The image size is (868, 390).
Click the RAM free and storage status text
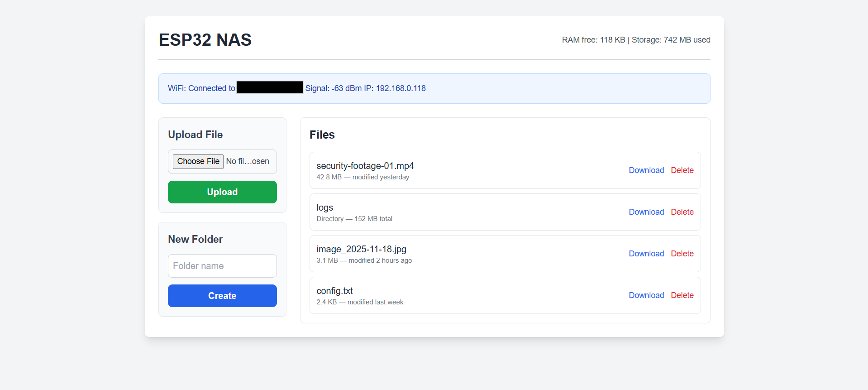636,40
